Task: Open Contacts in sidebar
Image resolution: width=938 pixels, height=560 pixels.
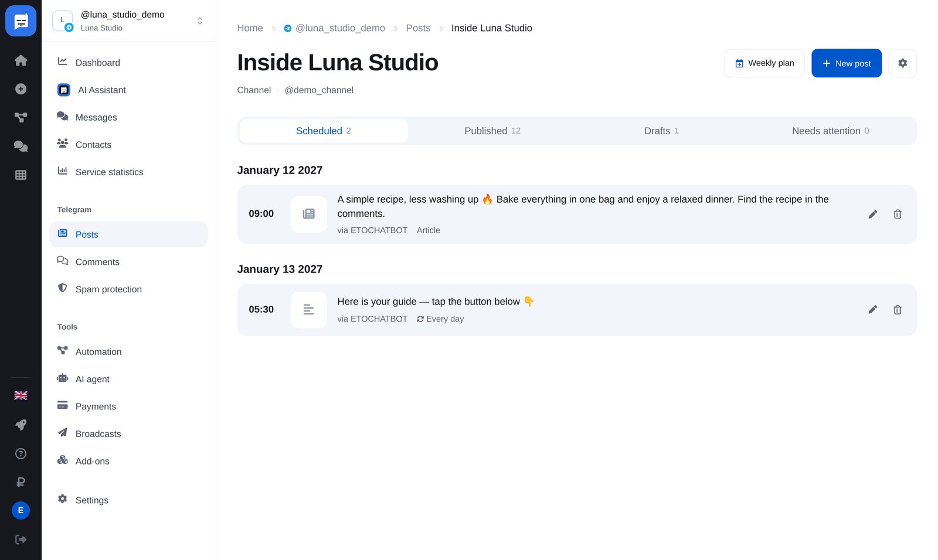Action: pos(129,145)
